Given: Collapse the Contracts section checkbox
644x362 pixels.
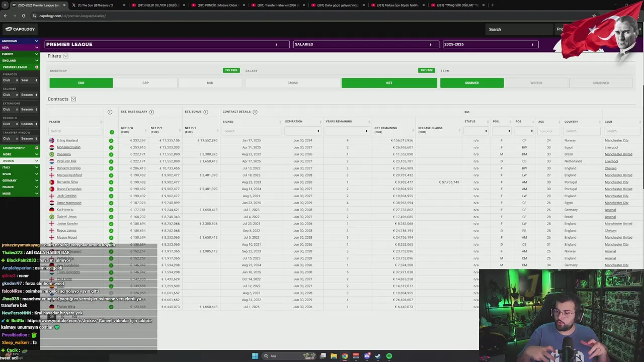Looking at the screenshot, I should 73,99.
